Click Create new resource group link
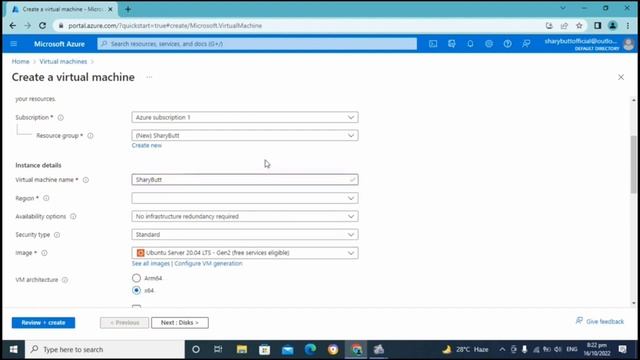The image size is (640, 360). pyautogui.click(x=147, y=145)
